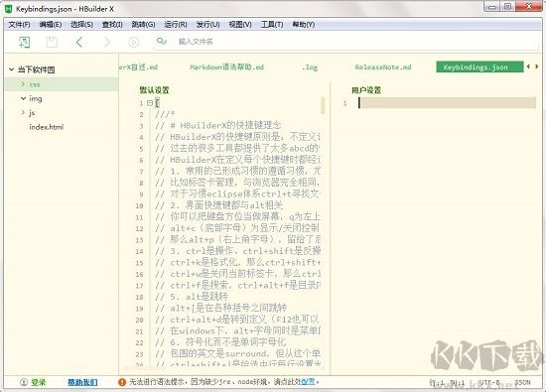The height and width of the screenshot is (392, 546).
Task: Expand the css folder
Action: [23, 84]
